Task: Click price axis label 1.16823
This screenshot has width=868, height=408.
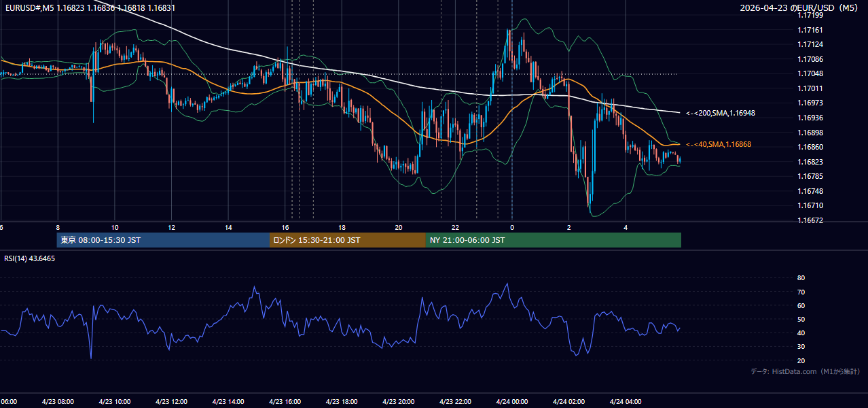Action: tap(810, 162)
